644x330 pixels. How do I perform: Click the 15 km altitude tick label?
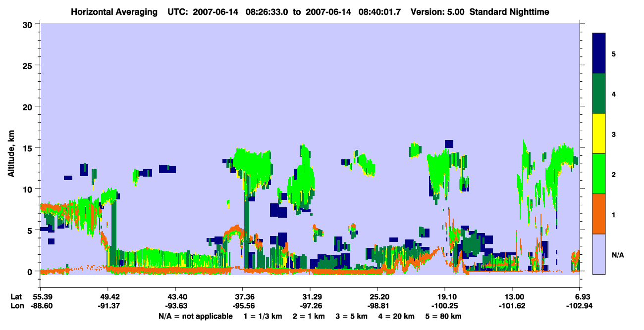[x=28, y=148]
